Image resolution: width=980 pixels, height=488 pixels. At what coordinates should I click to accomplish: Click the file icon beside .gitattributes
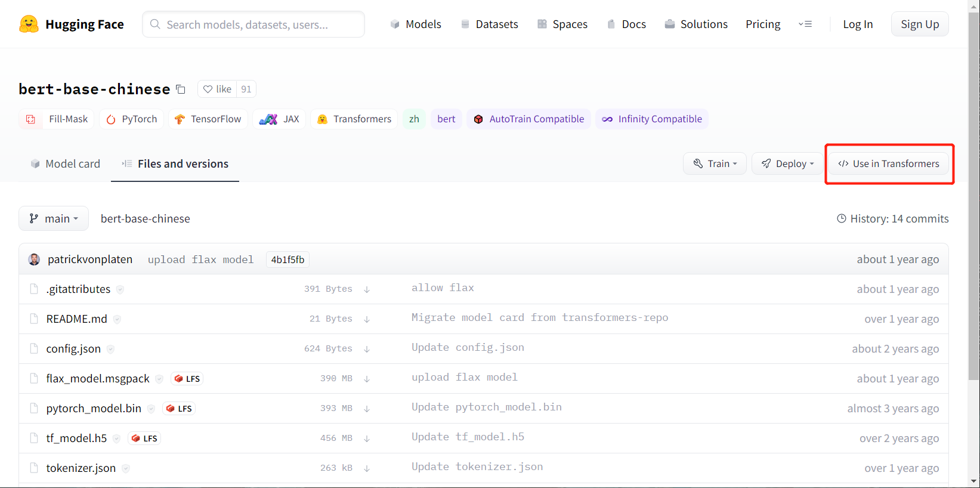[34, 289]
